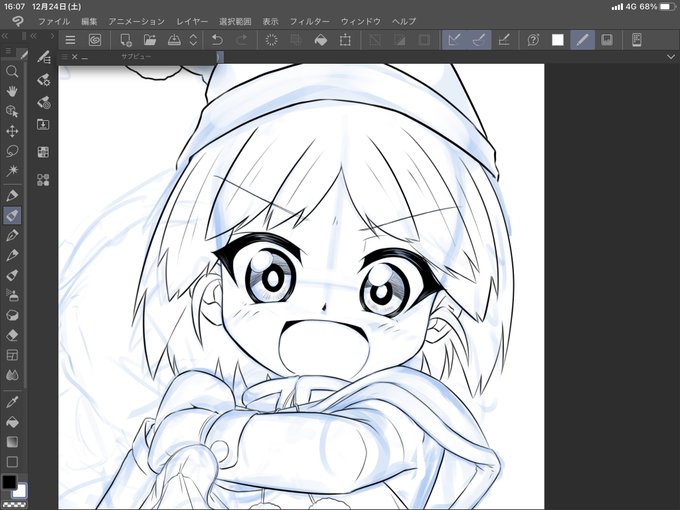This screenshot has width=680, height=510.
Task: Open the command bar hamburger menu
Action: point(70,40)
